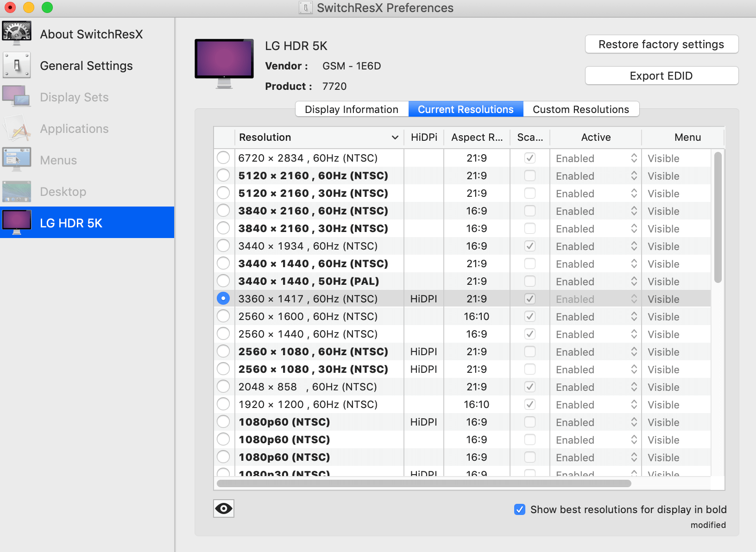This screenshot has height=552, width=756.
Task: Click the GSM - 1E6D vendor value
Action: pos(352,66)
